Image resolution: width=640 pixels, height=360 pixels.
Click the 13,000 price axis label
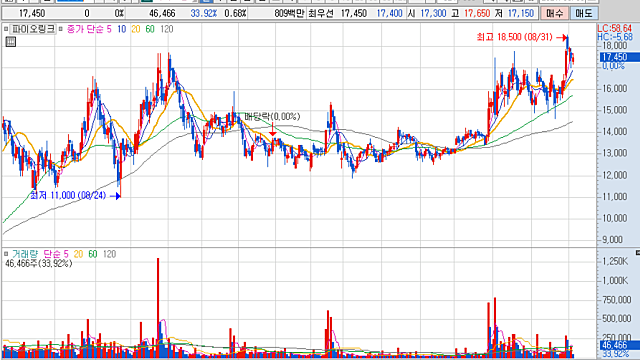(x=615, y=153)
